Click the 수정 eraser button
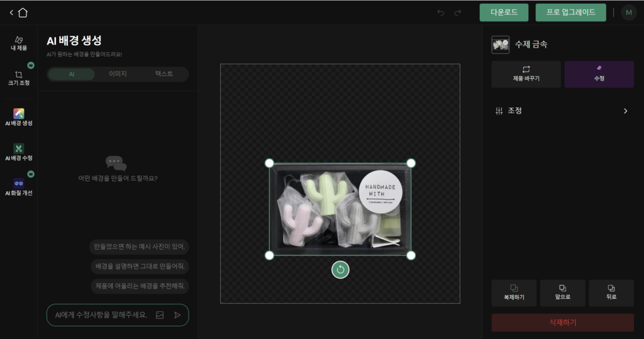 (599, 74)
